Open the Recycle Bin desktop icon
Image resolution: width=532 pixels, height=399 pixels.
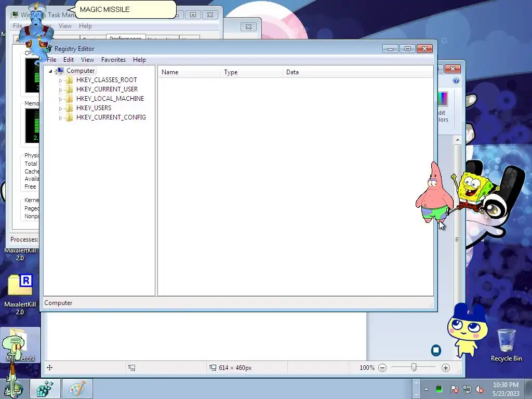tap(506, 344)
